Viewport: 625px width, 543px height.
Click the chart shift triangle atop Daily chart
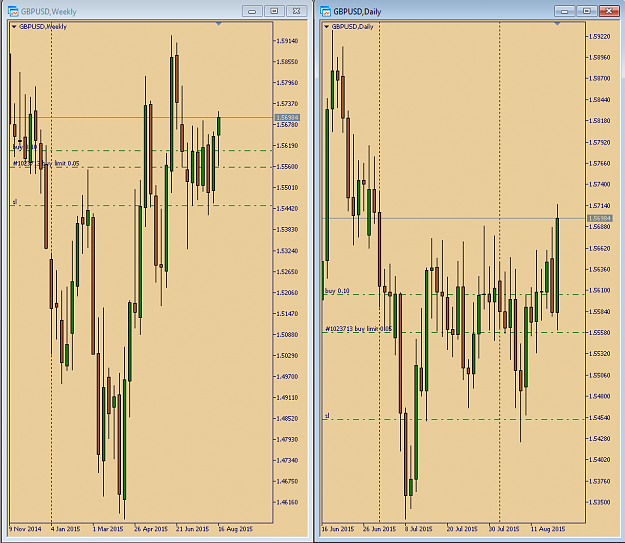pos(557,24)
